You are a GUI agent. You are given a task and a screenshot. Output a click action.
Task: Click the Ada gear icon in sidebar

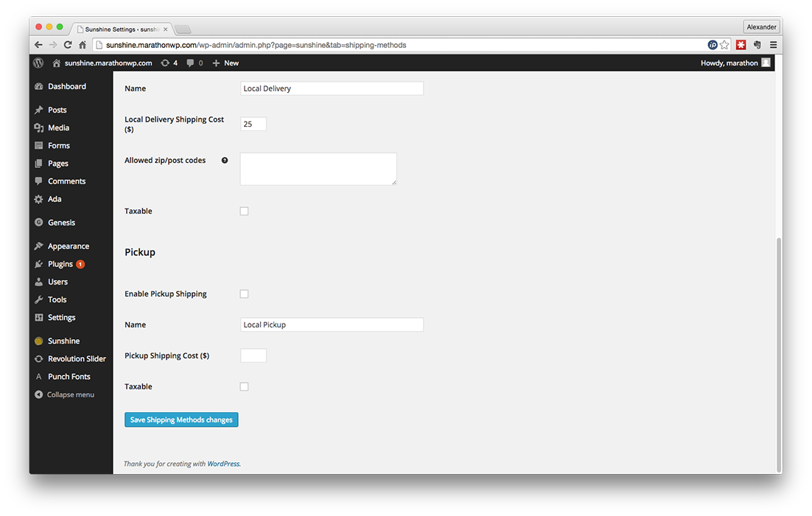39,199
